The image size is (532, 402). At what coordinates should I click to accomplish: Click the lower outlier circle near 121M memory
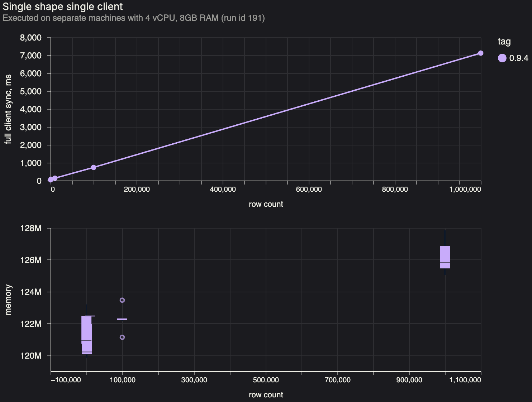point(122,337)
